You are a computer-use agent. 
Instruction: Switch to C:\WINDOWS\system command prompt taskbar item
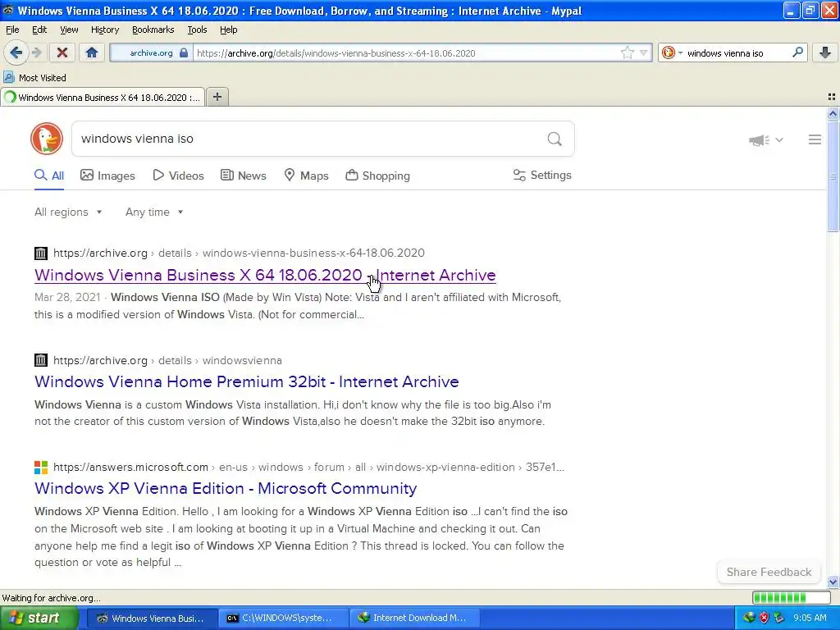click(x=284, y=618)
